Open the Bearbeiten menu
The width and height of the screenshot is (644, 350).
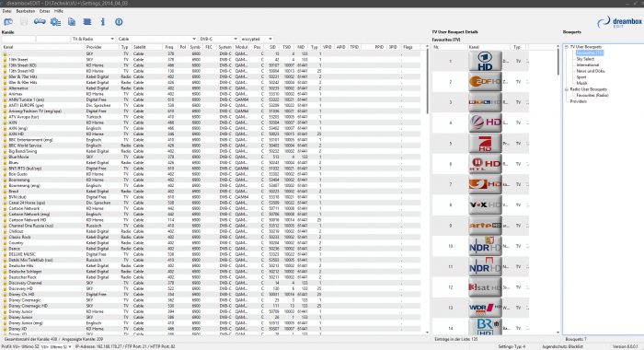tap(26, 11)
